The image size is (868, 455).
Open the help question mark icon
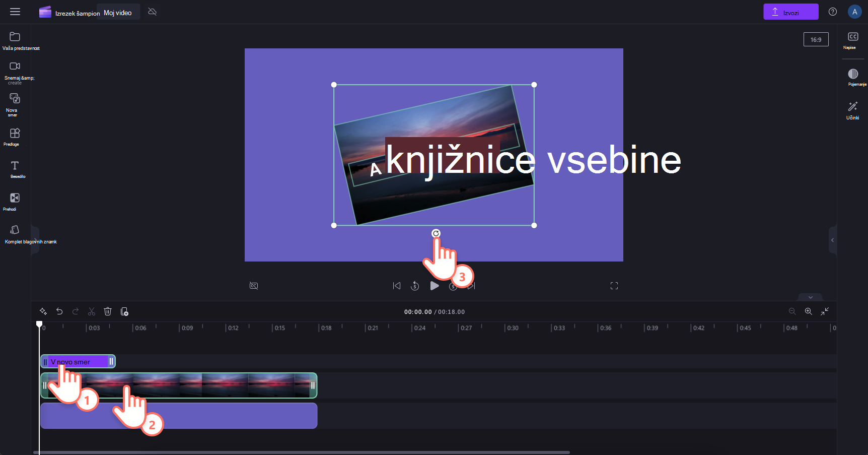point(833,12)
